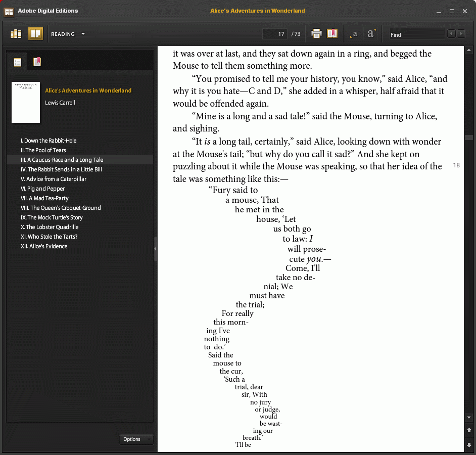Viewport: 476px width, 455px height.
Task: Add a bookmark from the toolbar
Action: click(332, 33)
